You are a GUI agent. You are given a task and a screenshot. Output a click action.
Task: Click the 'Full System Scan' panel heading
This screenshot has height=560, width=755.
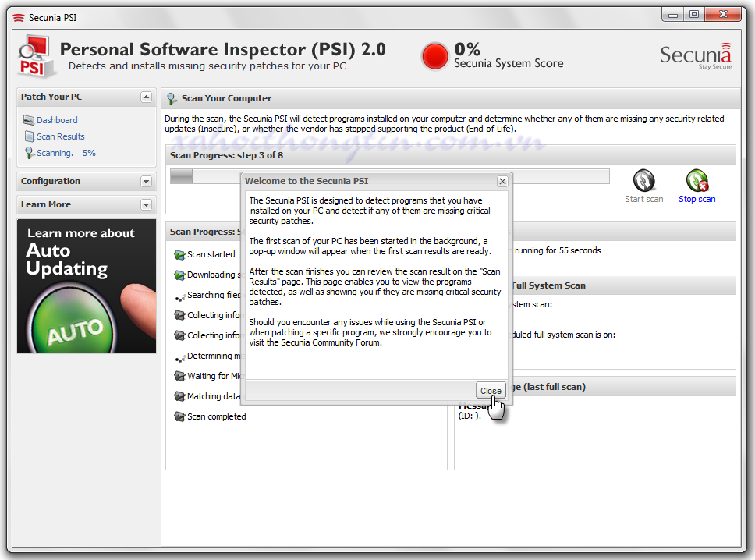(548, 285)
